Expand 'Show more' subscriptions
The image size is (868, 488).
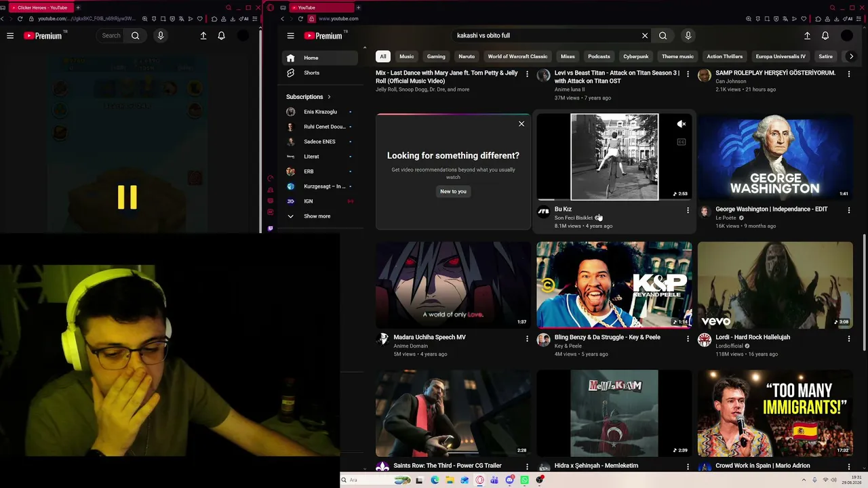tap(321, 216)
